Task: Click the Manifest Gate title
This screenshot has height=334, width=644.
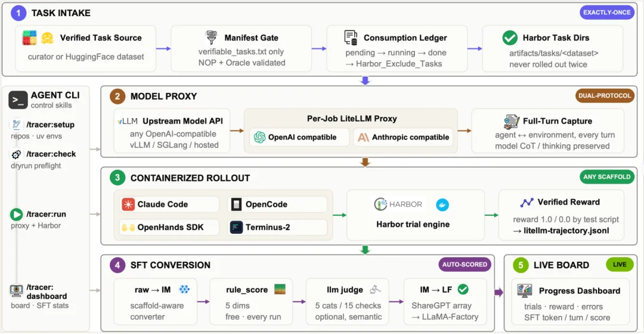Action: point(251,38)
